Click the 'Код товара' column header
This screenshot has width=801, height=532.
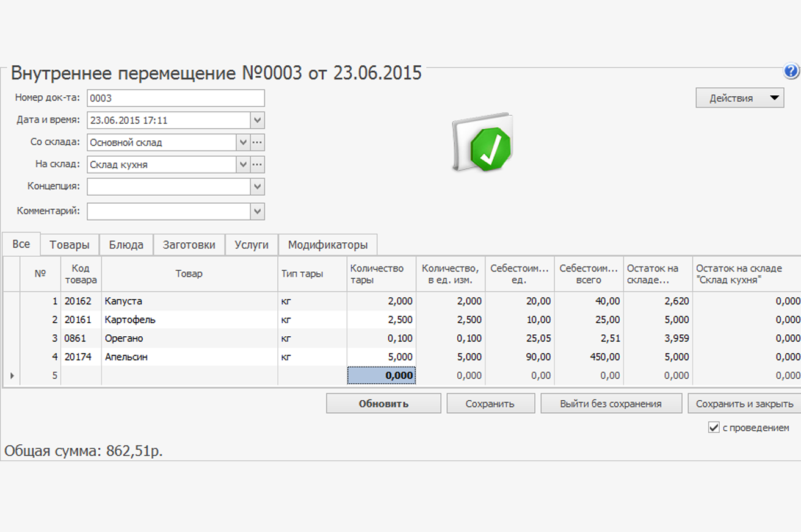(x=81, y=274)
